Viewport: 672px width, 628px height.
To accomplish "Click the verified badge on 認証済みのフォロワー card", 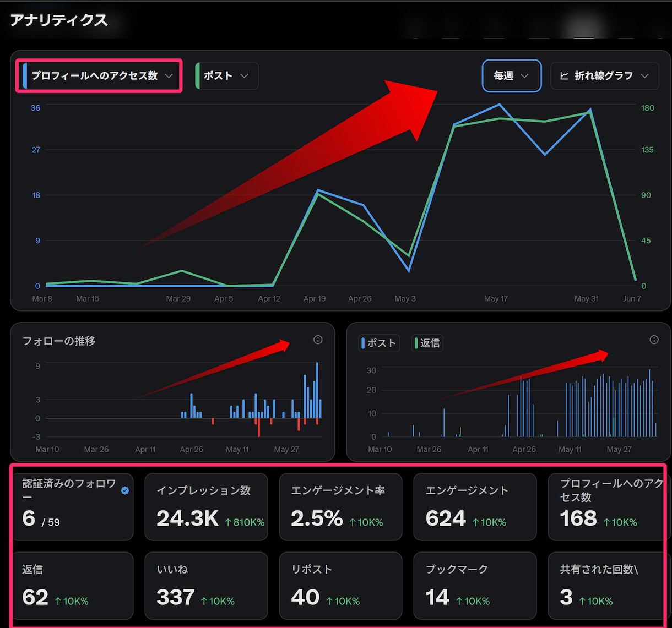I will tap(125, 490).
